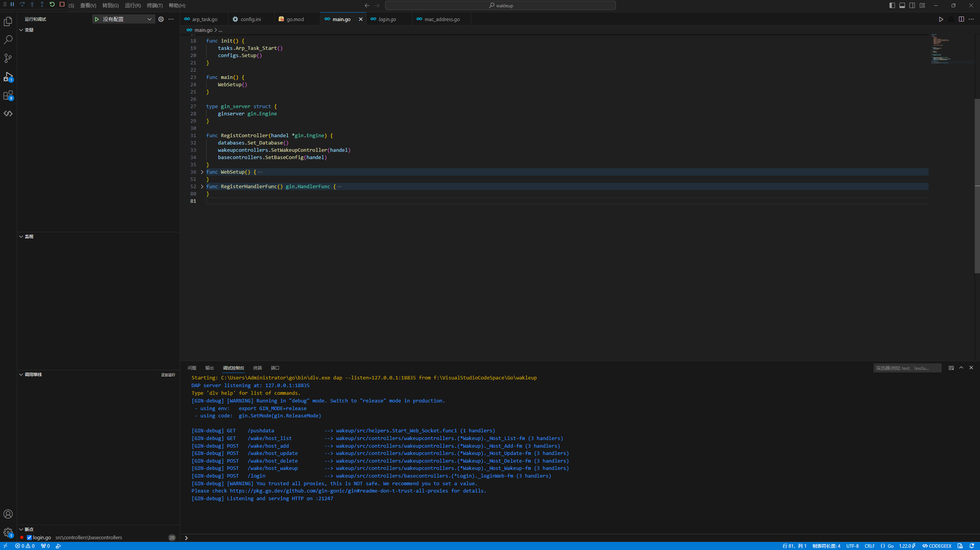This screenshot has width=980, height=550.
Task: Open the 转到(G) menu
Action: pos(110,5)
